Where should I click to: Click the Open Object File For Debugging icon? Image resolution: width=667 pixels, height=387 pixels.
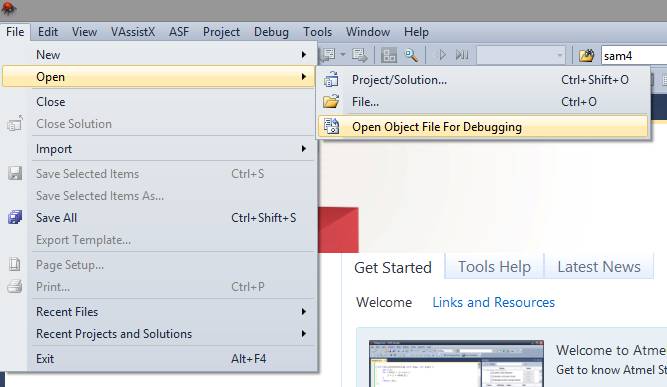pyautogui.click(x=331, y=126)
